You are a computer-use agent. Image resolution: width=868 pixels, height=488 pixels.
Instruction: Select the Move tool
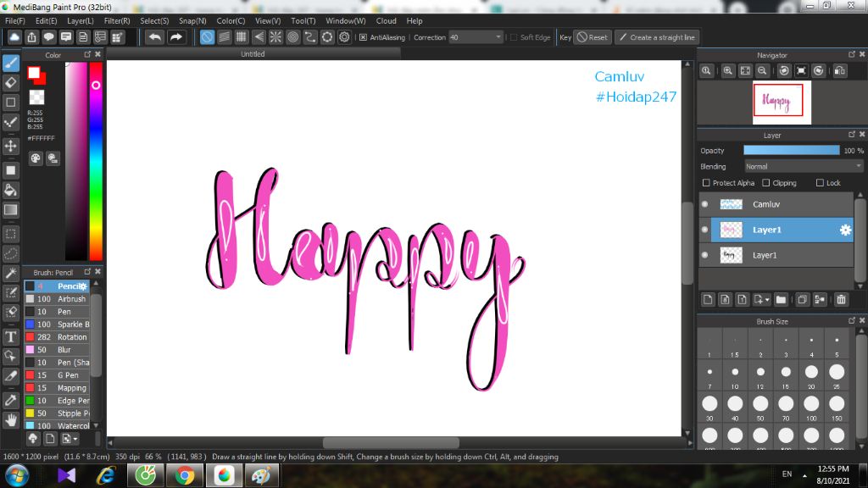(x=11, y=146)
